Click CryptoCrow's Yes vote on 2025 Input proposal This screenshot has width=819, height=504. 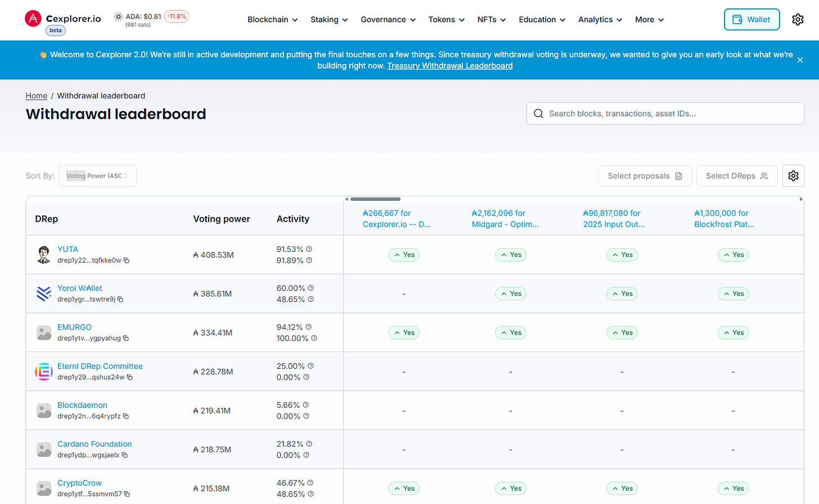coord(622,488)
